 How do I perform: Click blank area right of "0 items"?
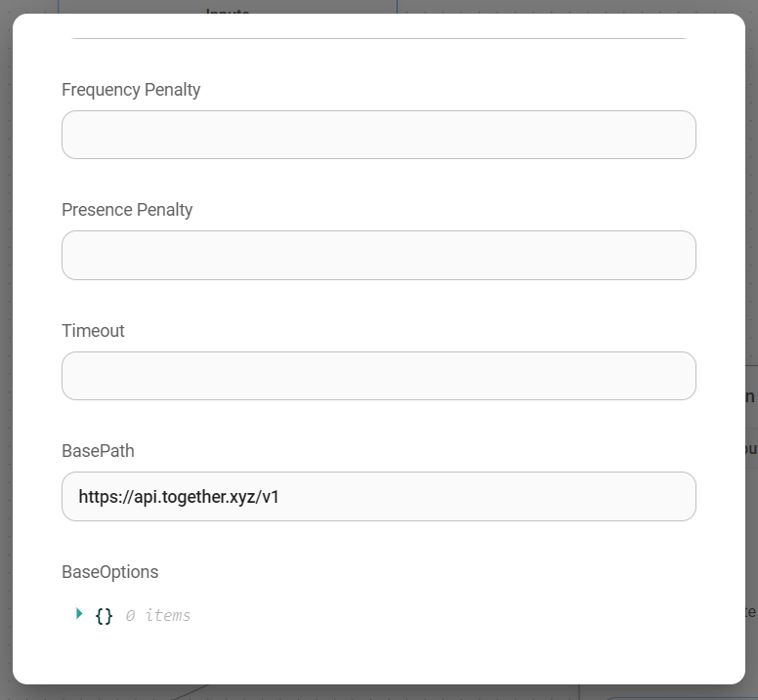[x=440, y=616]
